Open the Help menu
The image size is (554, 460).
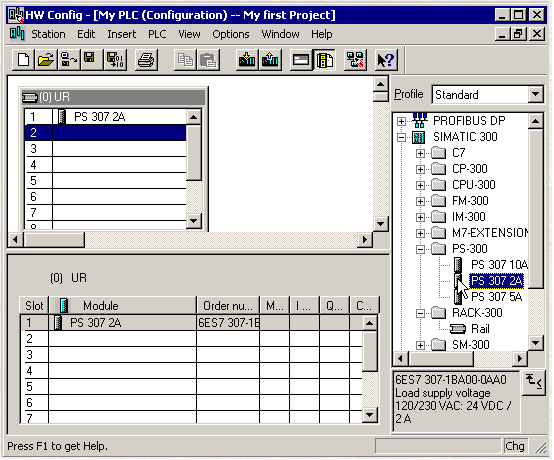click(322, 34)
